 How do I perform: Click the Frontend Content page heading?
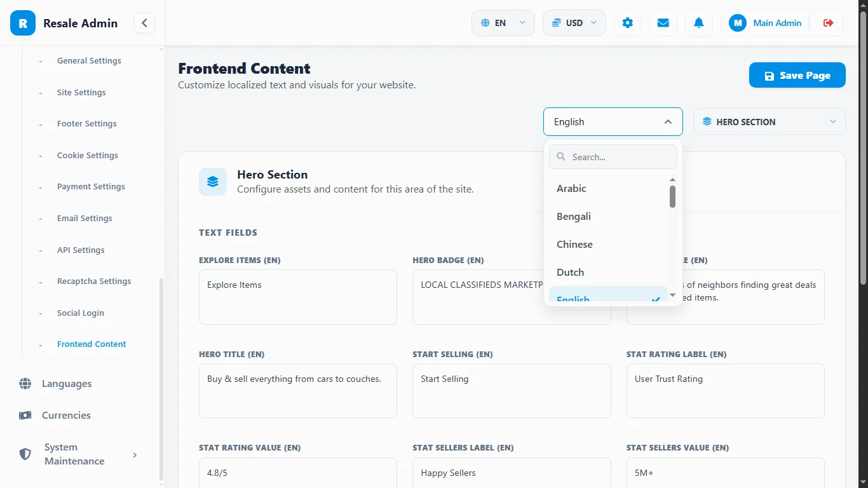coord(244,69)
